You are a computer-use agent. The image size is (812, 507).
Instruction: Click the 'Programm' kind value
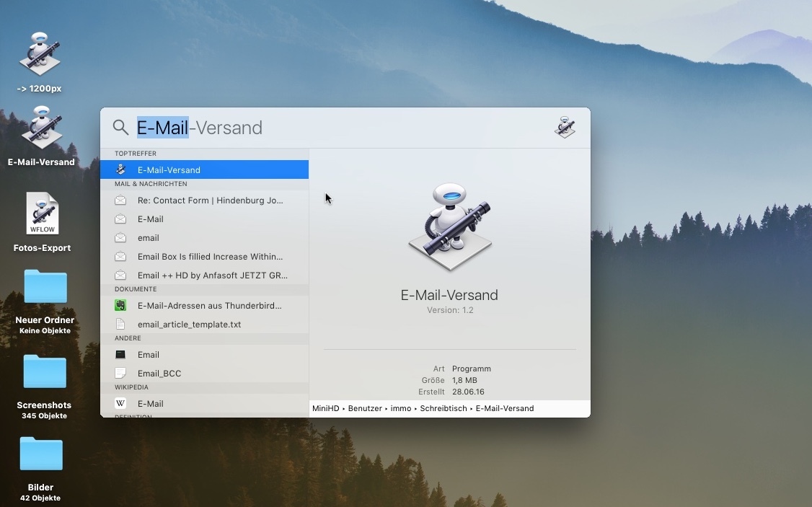click(471, 369)
